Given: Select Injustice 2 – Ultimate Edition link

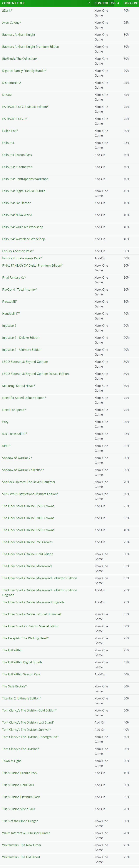Looking at the screenshot, I should point(22,349).
